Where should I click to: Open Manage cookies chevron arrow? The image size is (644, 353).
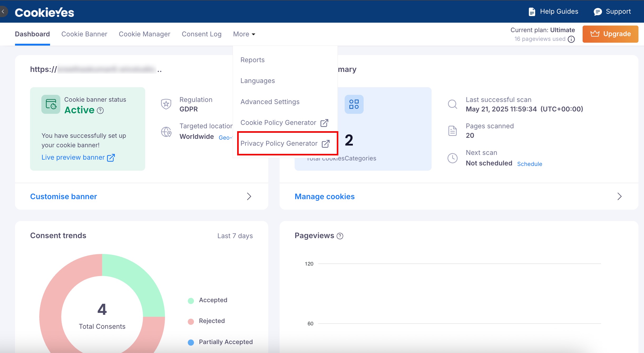(x=619, y=197)
